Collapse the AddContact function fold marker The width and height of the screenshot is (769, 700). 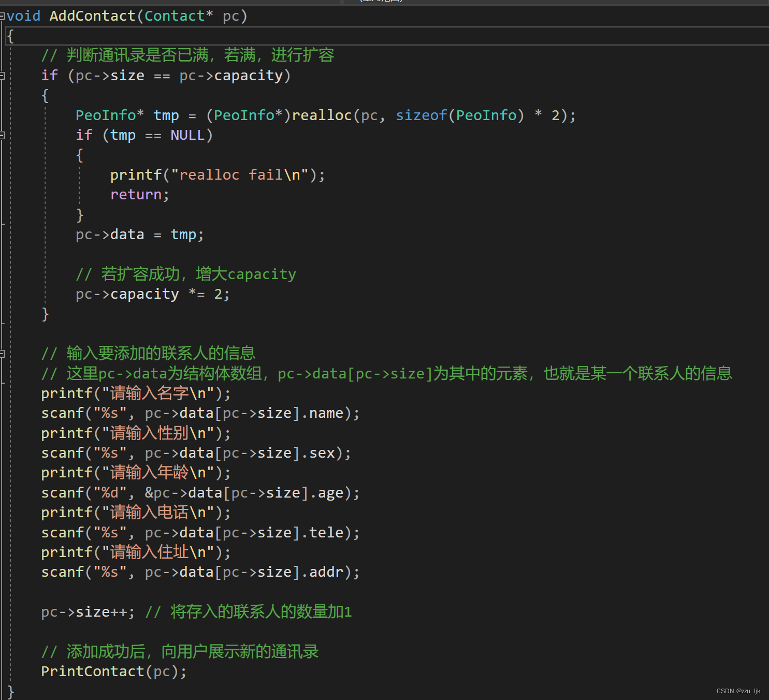click(x=2, y=16)
